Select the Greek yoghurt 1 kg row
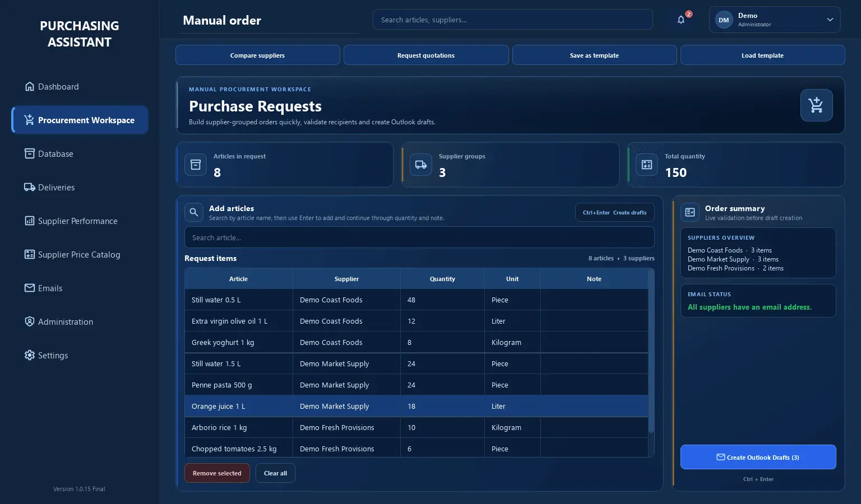861x504 pixels. (x=416, y=343)
